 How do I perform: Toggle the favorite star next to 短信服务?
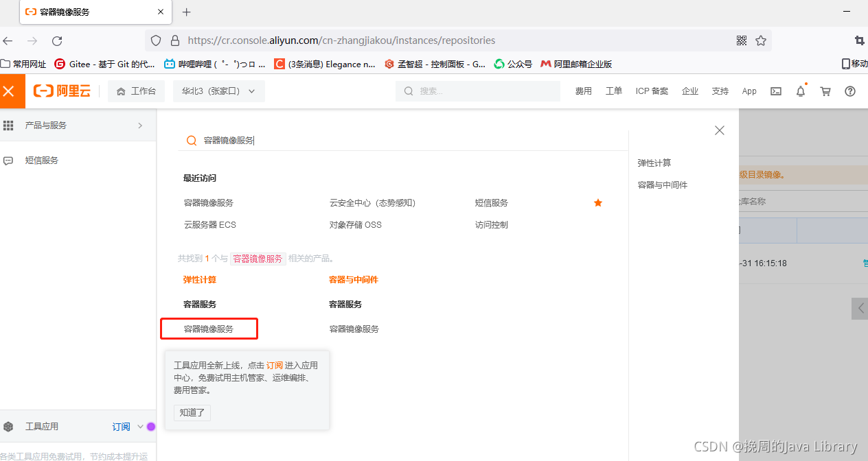coord(597,202)
